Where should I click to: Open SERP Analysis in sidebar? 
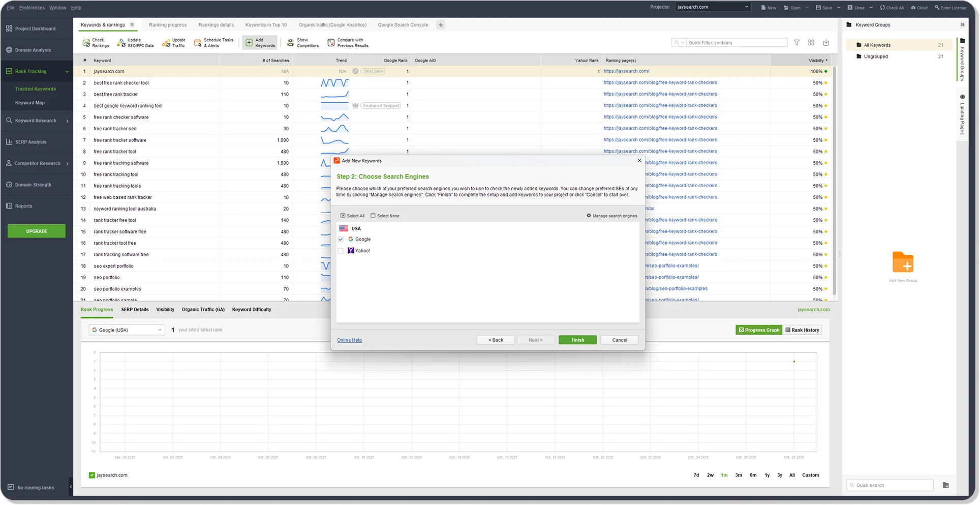point(31,142)
